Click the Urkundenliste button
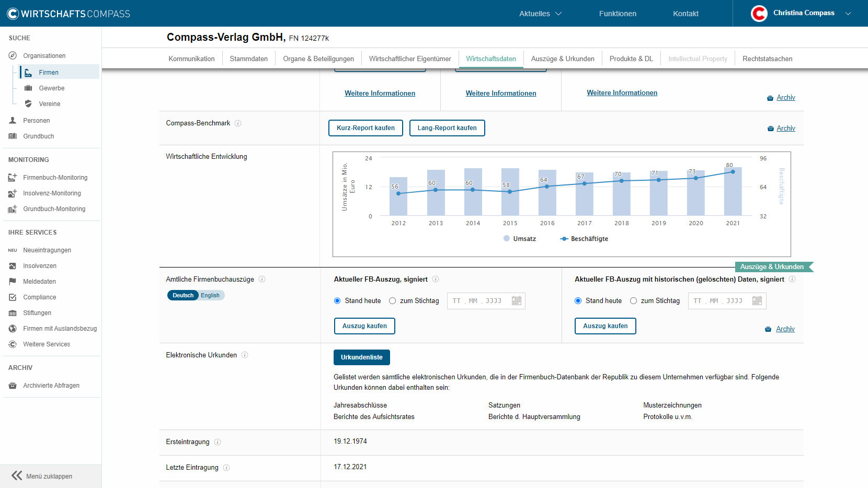 (x=362, y=357)
